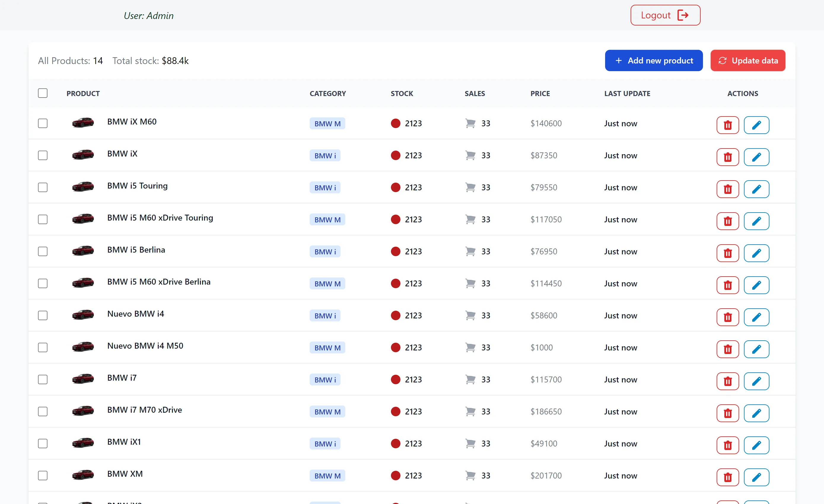Screen dimensions: 824x504
Task: Edit BMW i5 Berlina
Action: (x=756, y=253)
